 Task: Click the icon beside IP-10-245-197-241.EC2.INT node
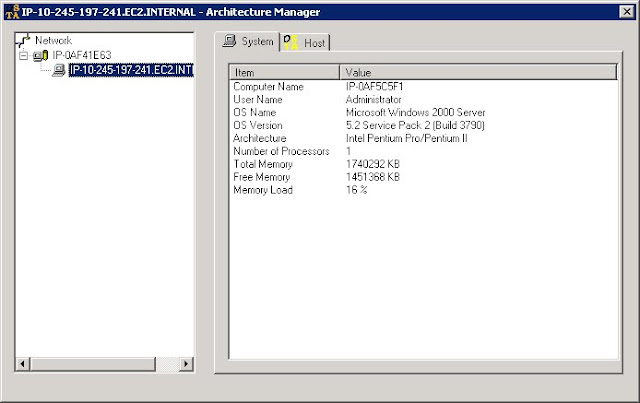pyautogui.click(x=59, y=70)
